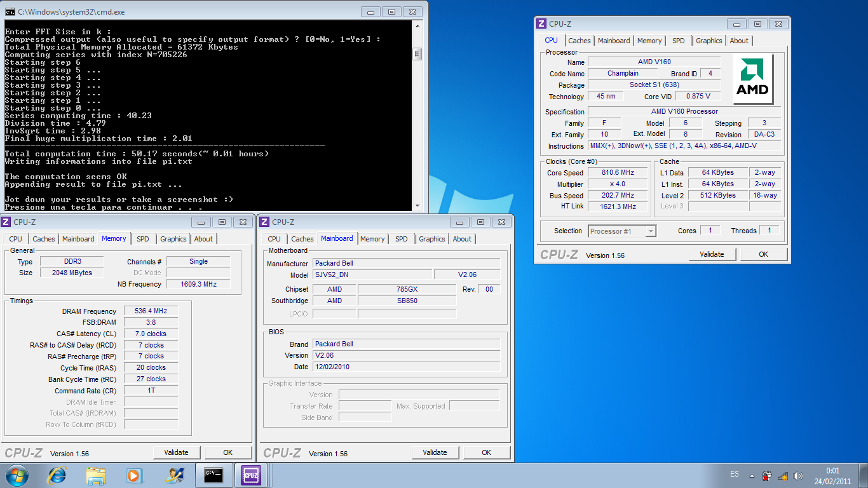Open Caches tab in the Memory window
868x488 pixels.
pos(44,239)
